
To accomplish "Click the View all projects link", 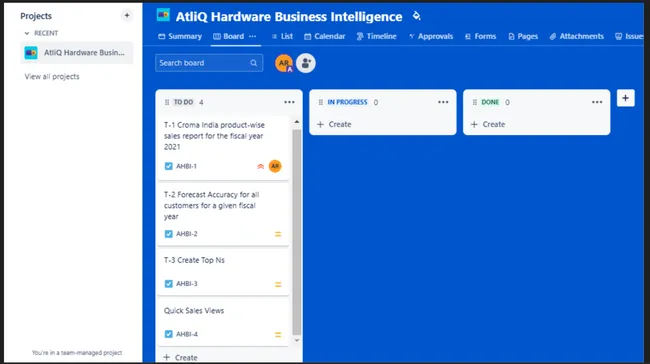I will (52, 77).
